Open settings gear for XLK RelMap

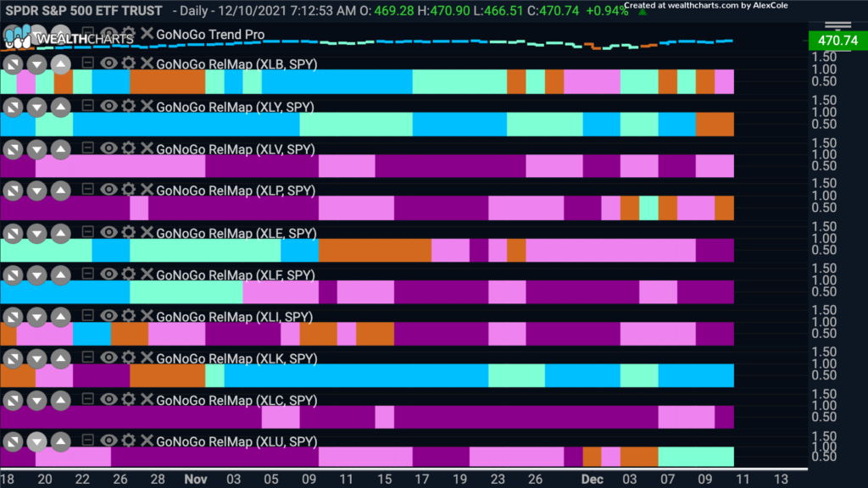click(129, 358)
